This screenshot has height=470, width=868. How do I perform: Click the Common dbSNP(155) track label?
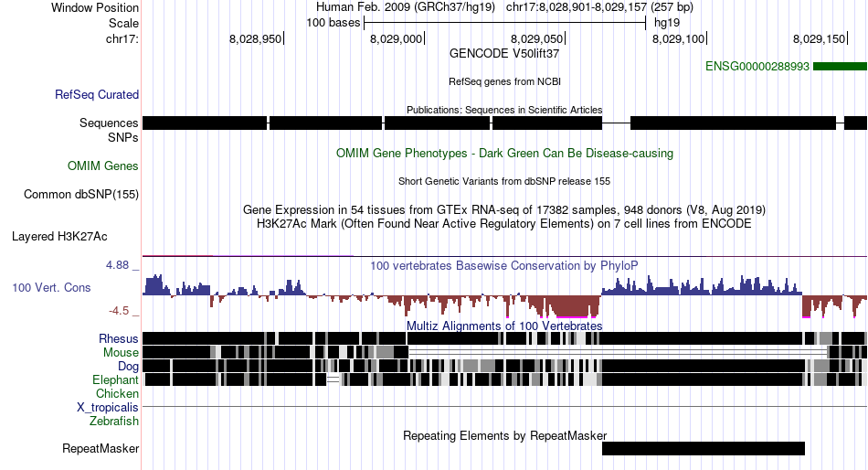(81, 195)
